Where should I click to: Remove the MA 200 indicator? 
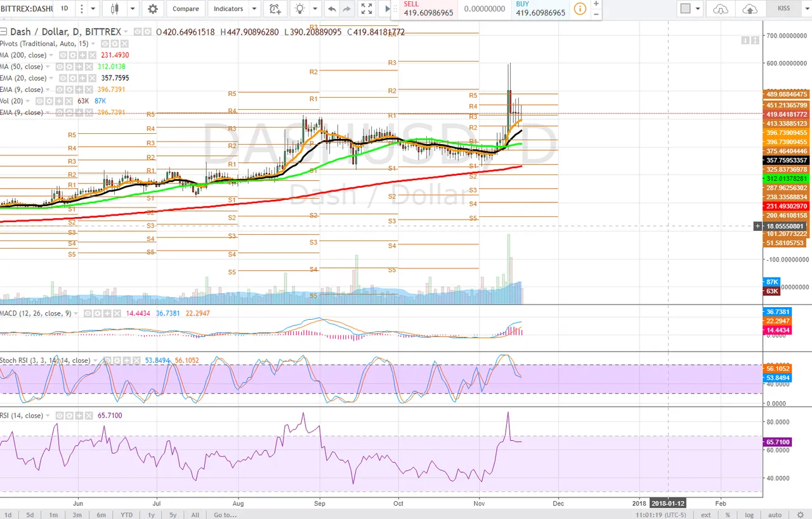point(92,55)
